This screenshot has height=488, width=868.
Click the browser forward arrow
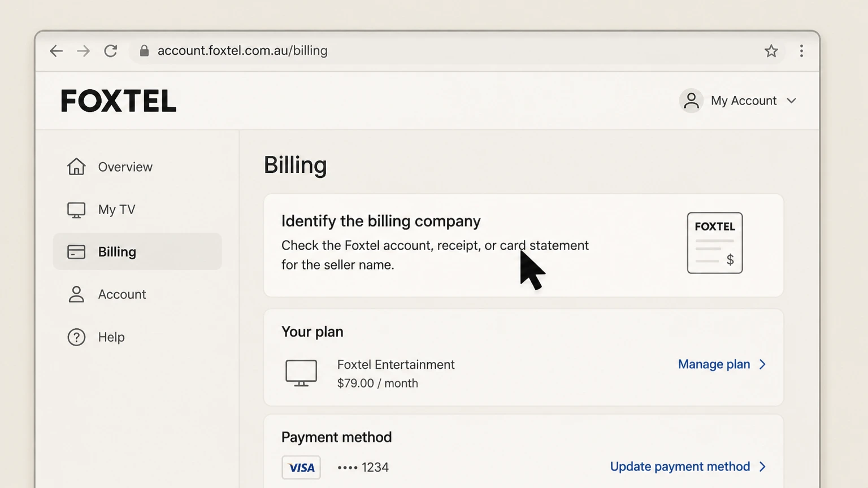pos(83,51)
